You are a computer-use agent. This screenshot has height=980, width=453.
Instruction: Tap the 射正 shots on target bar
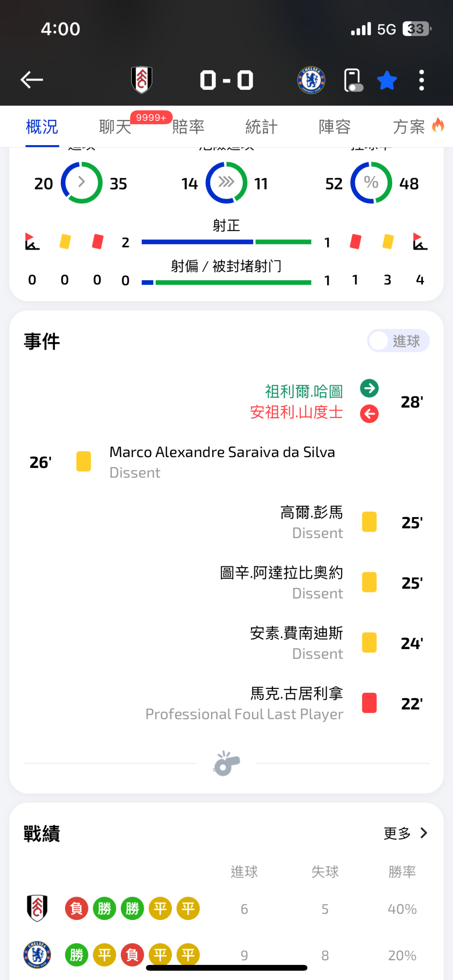pyautogui.click(x=226, y=242)
